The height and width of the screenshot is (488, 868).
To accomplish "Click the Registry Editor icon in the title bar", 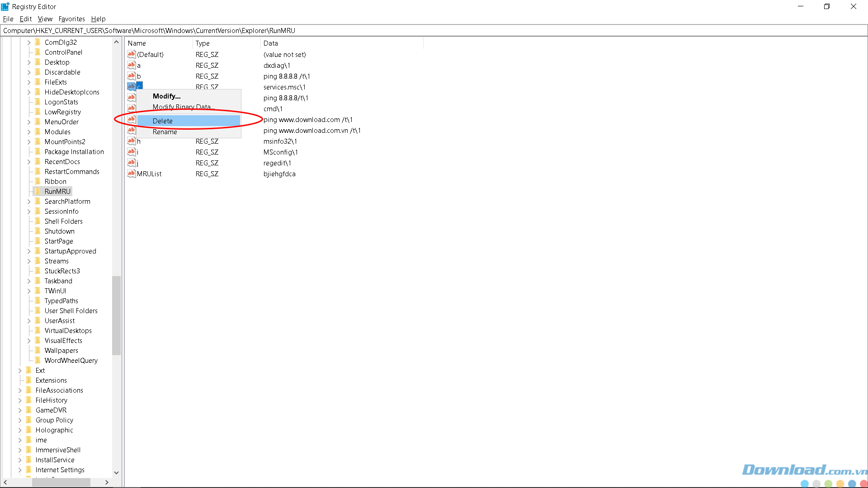I will pyautogui.click(x=5, y=6).
